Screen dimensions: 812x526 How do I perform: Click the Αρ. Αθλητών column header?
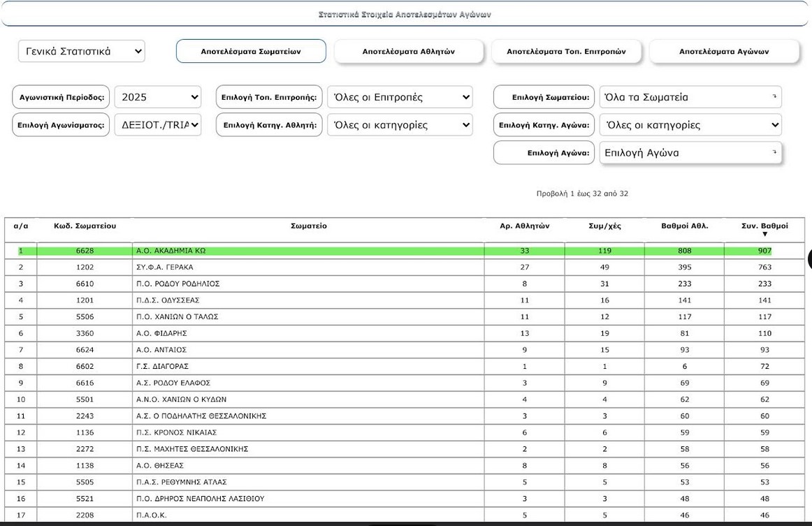pos(524,226)
